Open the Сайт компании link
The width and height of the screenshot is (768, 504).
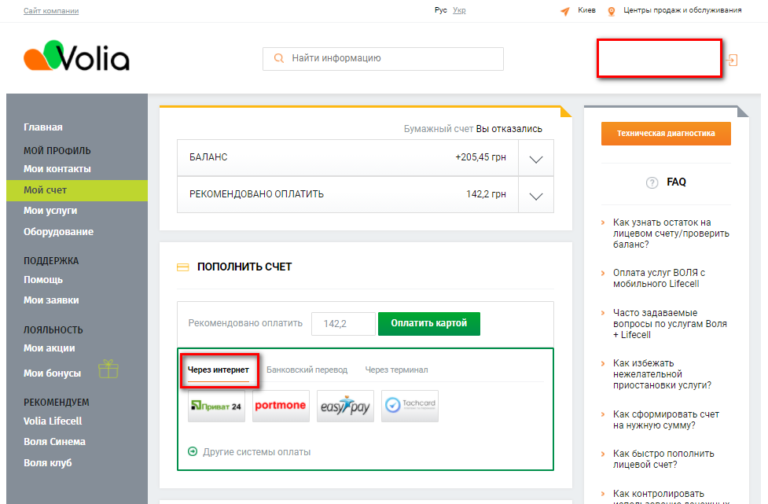click(x=51, y=11)
